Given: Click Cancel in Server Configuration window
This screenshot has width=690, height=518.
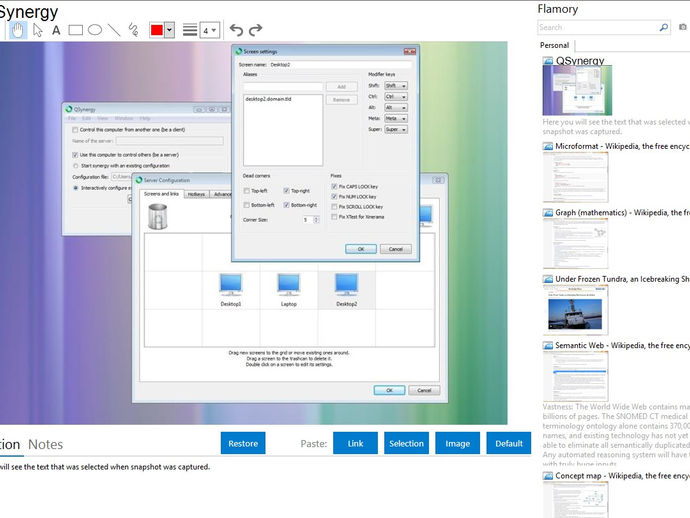Looking at the screenshot, I should [x=424, y=390].
